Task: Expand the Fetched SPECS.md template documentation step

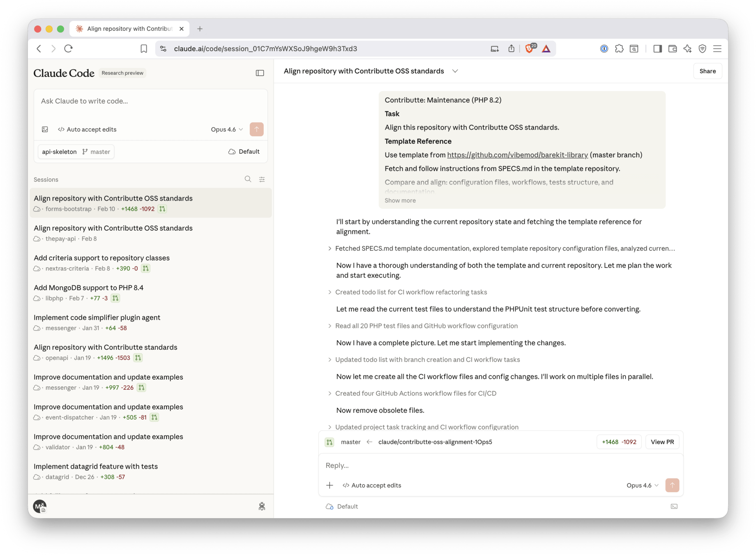Action: 501,248
